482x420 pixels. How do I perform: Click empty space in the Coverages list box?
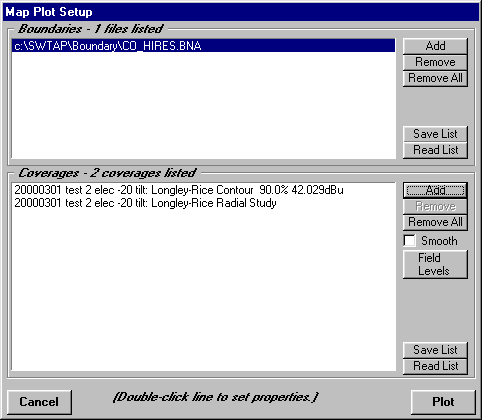click(x=203, y=290)
